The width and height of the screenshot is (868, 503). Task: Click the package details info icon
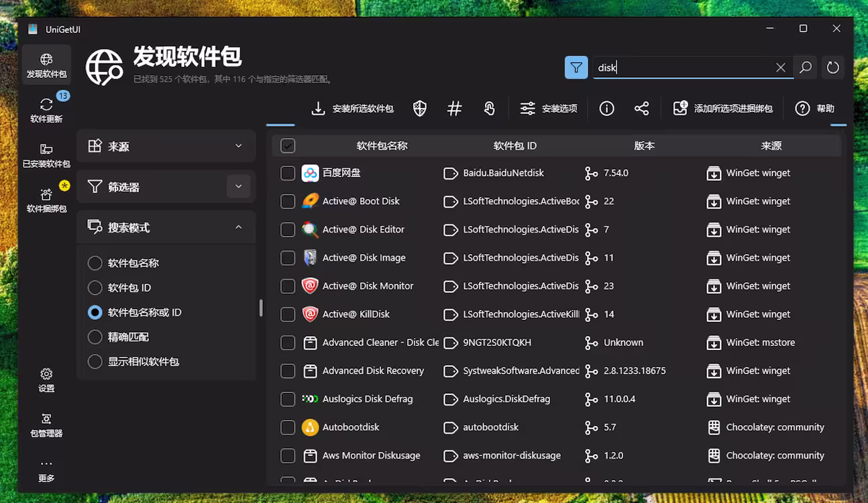607,109
